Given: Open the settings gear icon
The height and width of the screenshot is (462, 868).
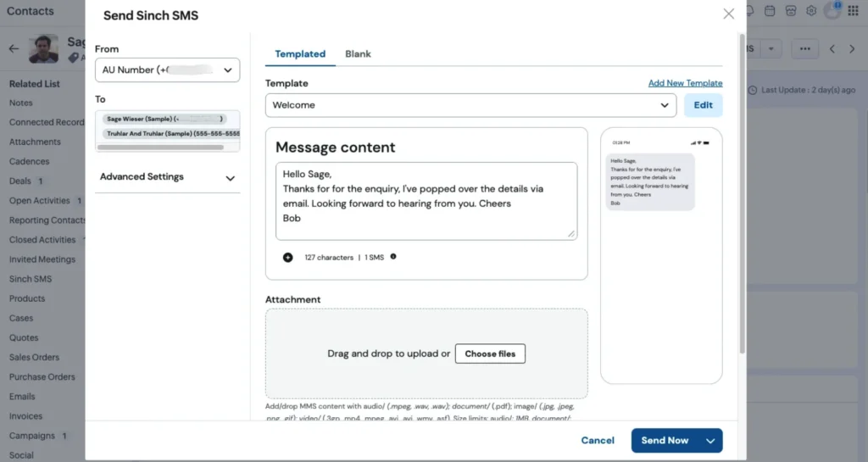Looking at the screenshot, I should (x=811, y=10).
